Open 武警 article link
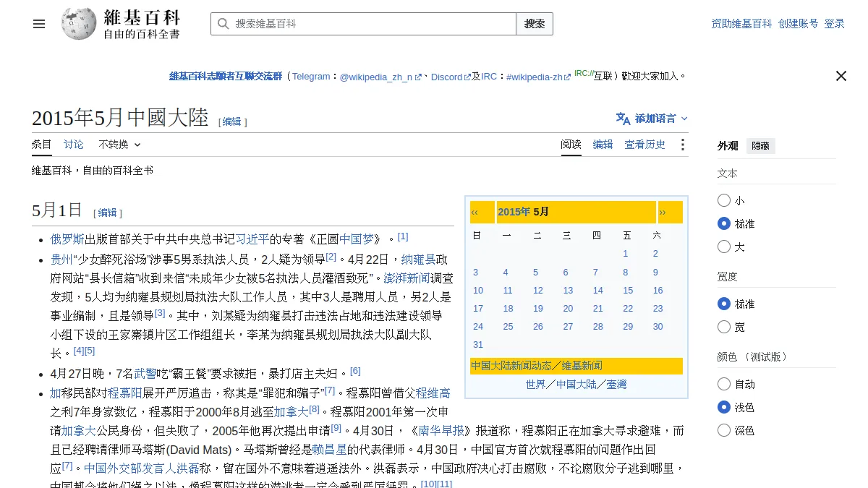This screenshot has height=488, width=868. point(145,374)
